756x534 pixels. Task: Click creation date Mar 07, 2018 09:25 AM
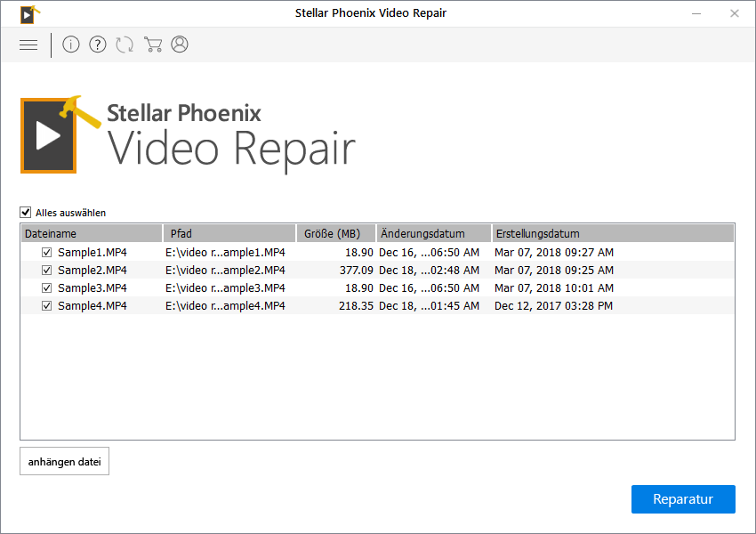(554, 271)
